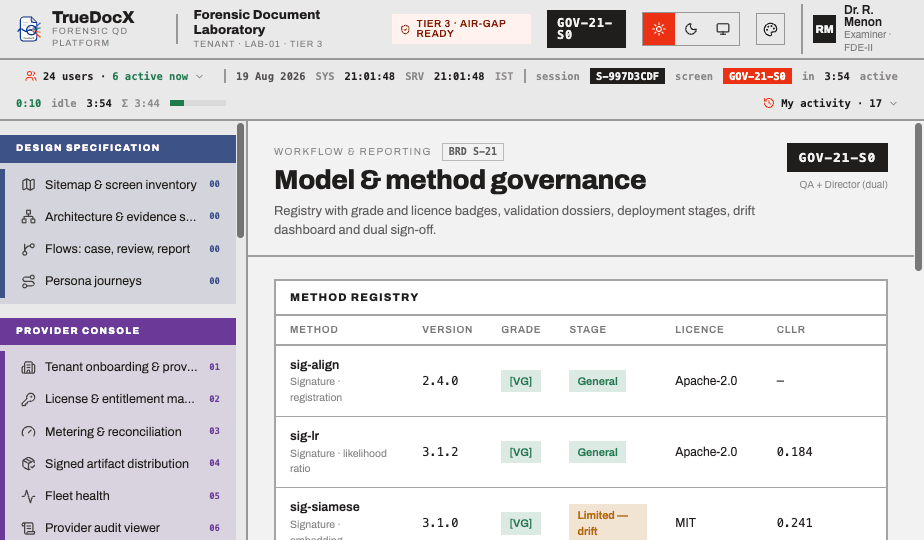Click the Architecture hierarchy icon
Viewport: 924px width, 540px height.
point(28,216)
